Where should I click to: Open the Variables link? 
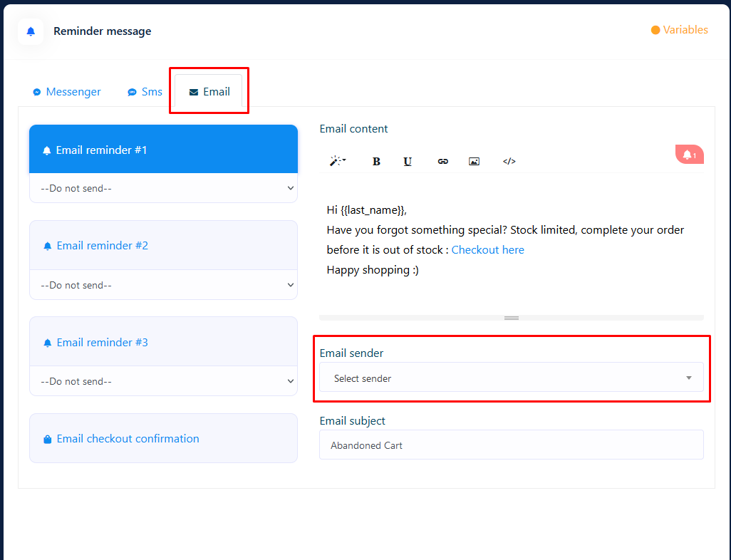point(679,30)
